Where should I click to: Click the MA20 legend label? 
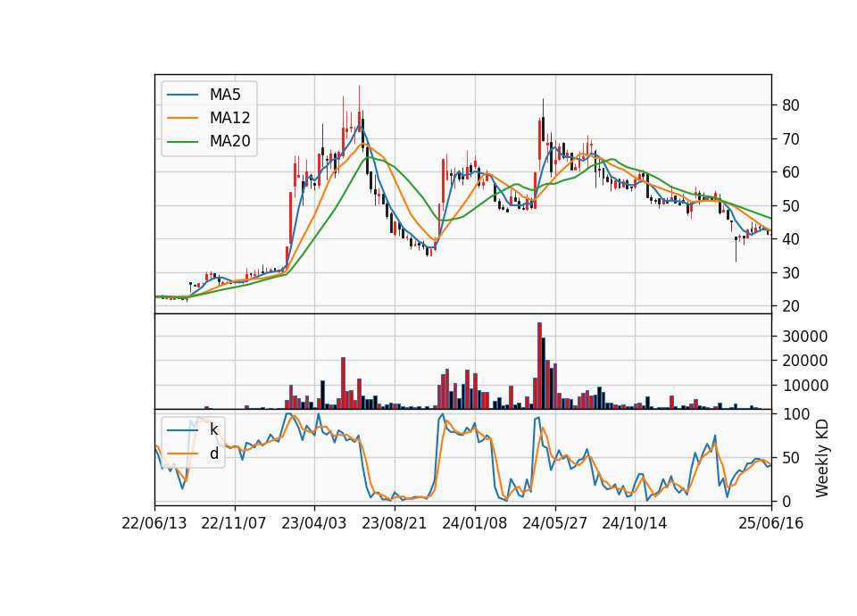click(229, 141)
